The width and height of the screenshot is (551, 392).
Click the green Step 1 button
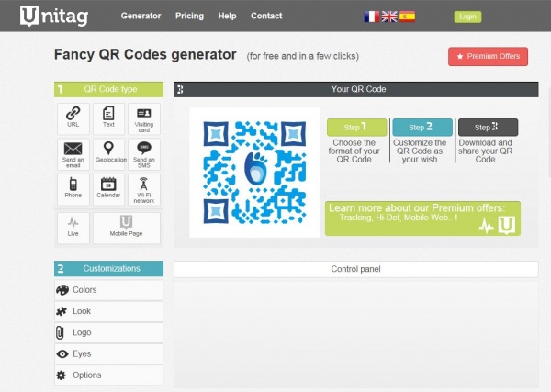click(356, 128)
